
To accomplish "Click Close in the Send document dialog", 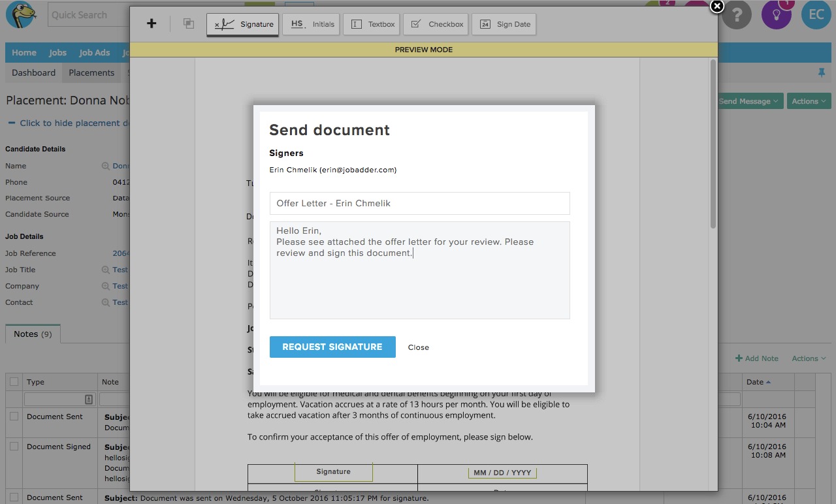I will point(419,347).
